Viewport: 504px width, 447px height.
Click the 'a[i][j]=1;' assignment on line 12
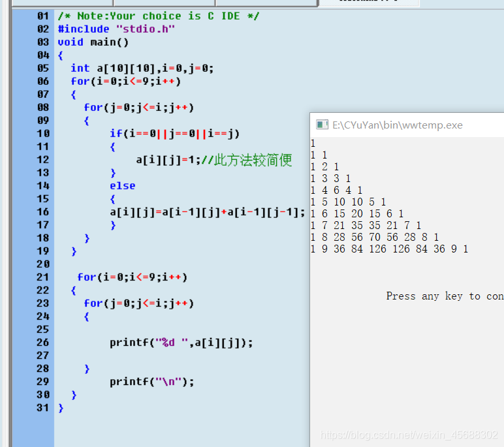tap(168, 160)
